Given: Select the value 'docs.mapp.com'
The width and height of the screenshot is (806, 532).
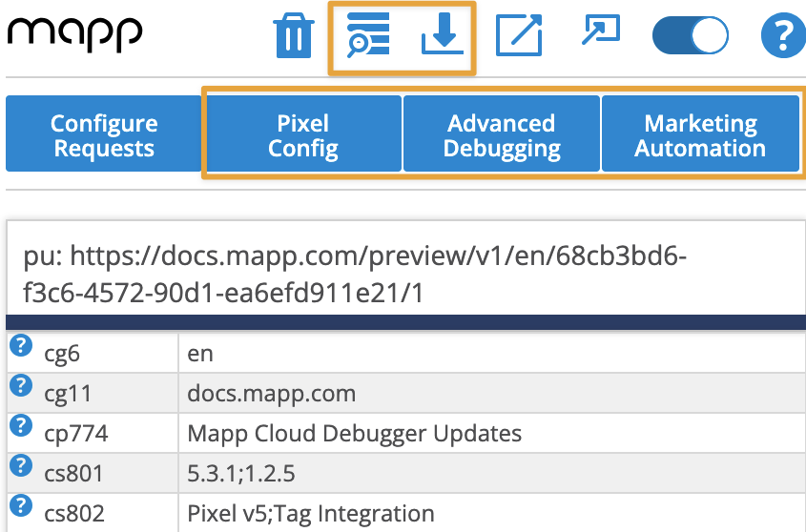Looking at the screenshot, I should pyautogui.click(x=272, y=395).
